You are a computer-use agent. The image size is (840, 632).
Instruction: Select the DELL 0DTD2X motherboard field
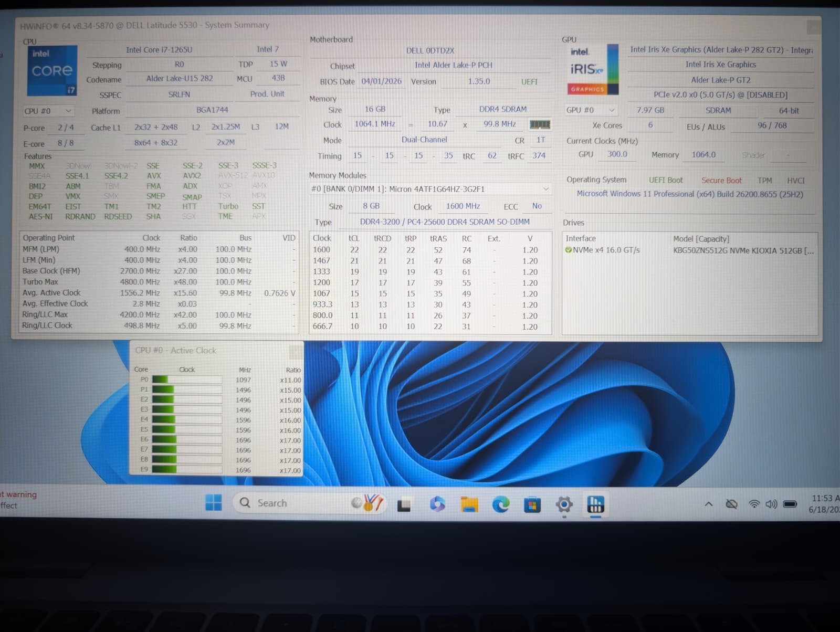[x=430, y=50]
